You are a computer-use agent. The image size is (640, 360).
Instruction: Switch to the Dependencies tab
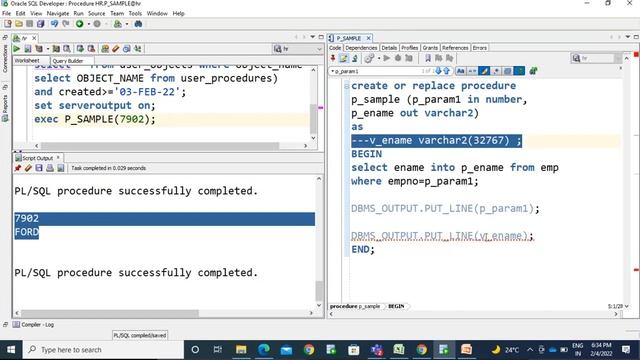click(361, 48)
